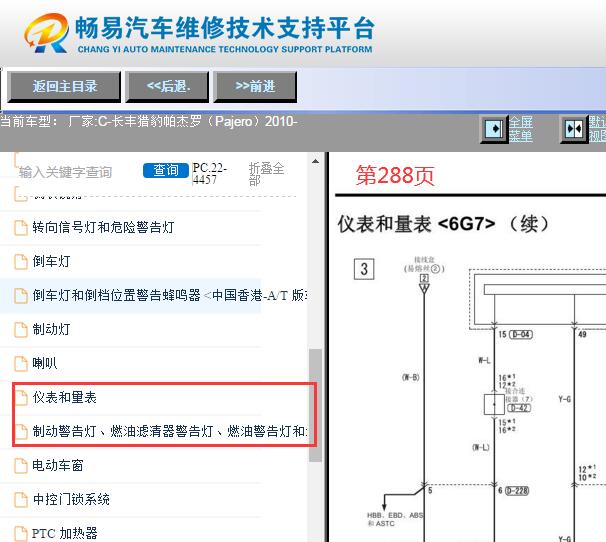The height and width of the screenshot is (542, 606).
Task: Click the blue 查询 search button
Action: [166, 170]
